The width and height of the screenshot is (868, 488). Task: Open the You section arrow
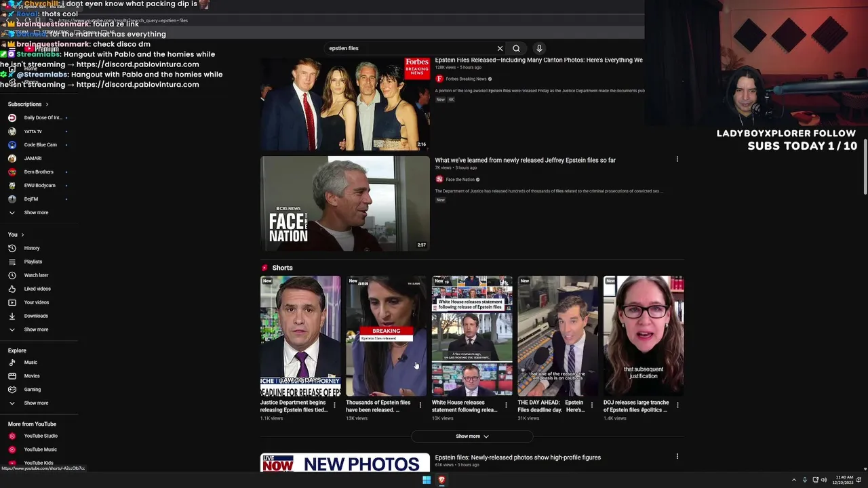(x=22, y=235)
